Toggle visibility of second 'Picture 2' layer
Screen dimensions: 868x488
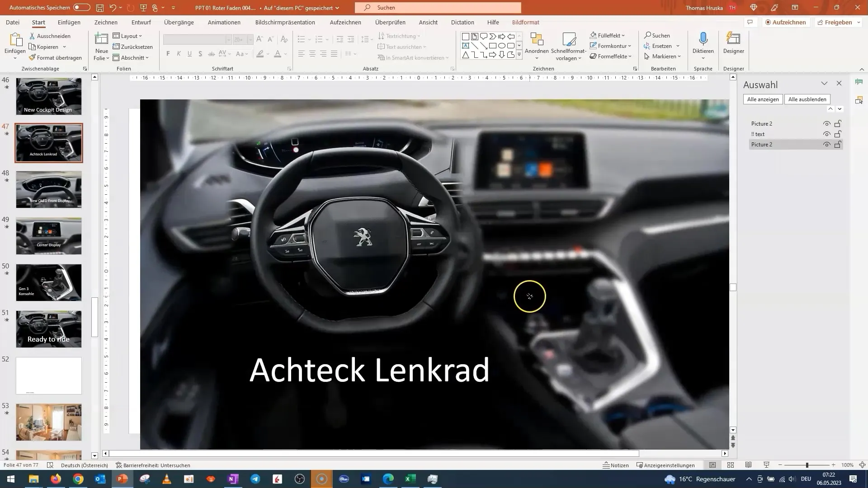point(827,144)
